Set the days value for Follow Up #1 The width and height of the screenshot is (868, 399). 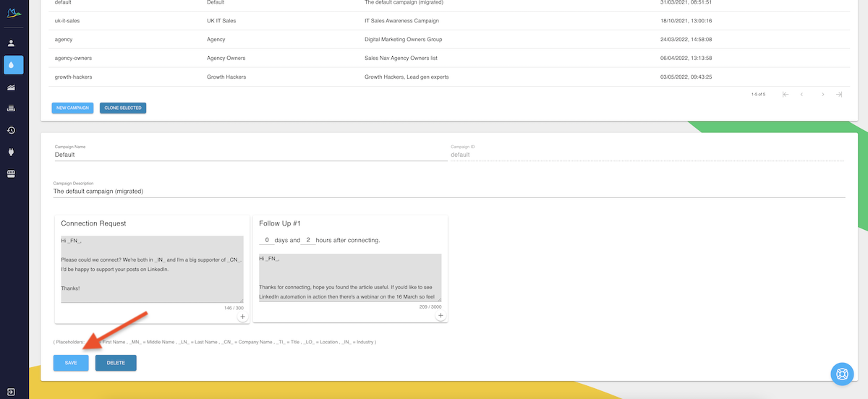[267, 240]
